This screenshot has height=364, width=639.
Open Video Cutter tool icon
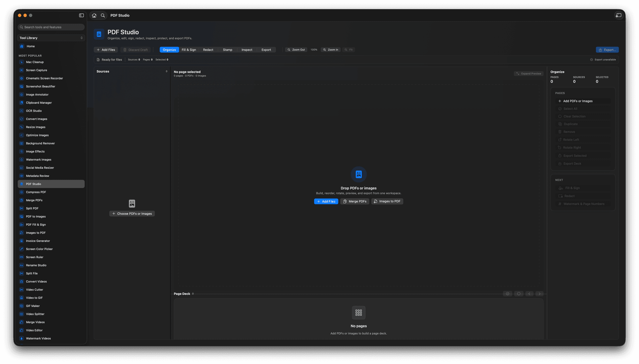click(22, 289)
